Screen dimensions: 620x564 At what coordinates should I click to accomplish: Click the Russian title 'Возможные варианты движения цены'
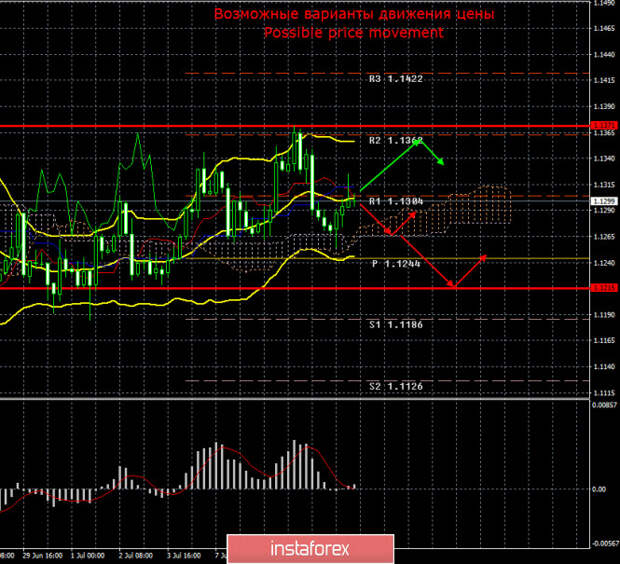[x=354, y=14]
